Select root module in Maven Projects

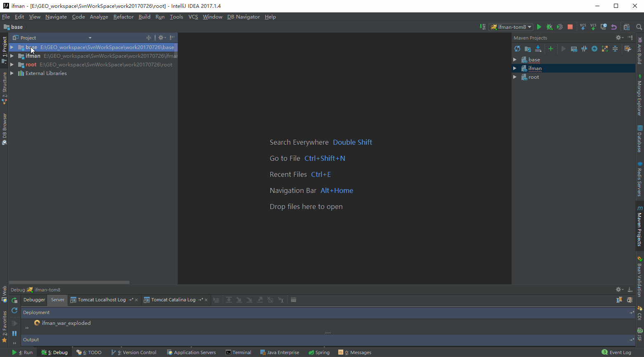(x=533, y=77)
